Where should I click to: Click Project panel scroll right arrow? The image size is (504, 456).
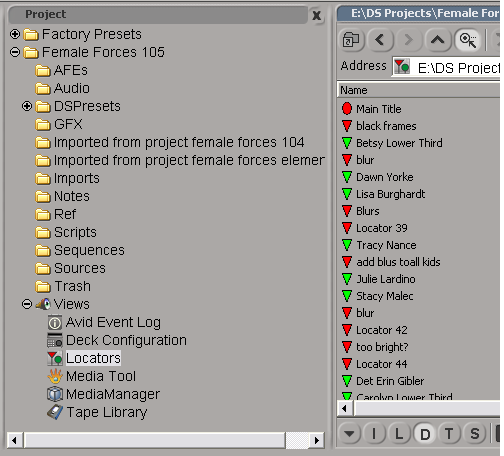pos(316,440)
